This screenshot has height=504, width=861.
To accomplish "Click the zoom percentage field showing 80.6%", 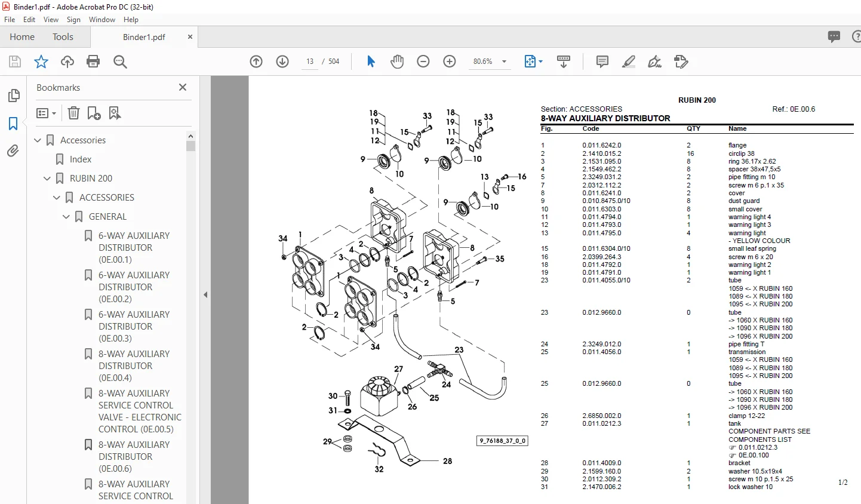I will point(482,62).
